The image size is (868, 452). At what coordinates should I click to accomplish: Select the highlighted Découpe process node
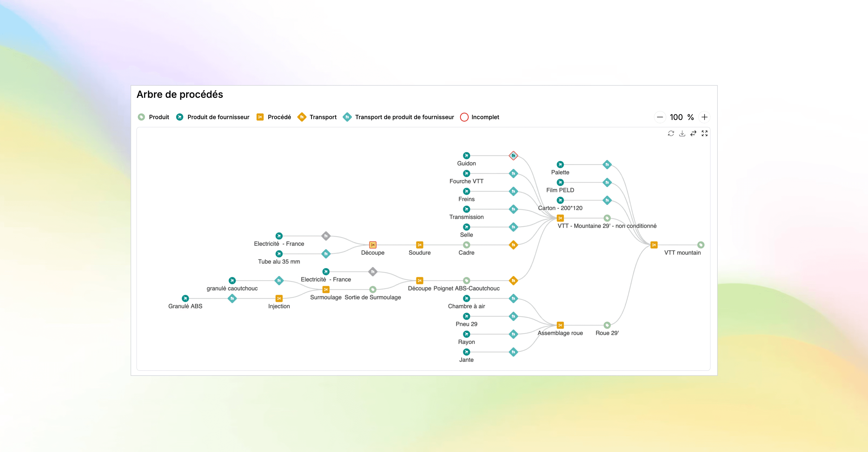tap(373, 245)
